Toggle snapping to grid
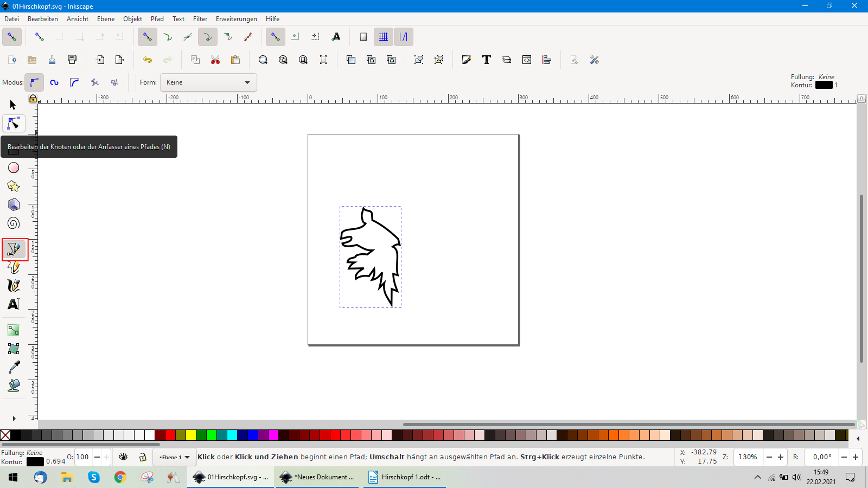Screen dimensions: 868x488 [384, 37]
